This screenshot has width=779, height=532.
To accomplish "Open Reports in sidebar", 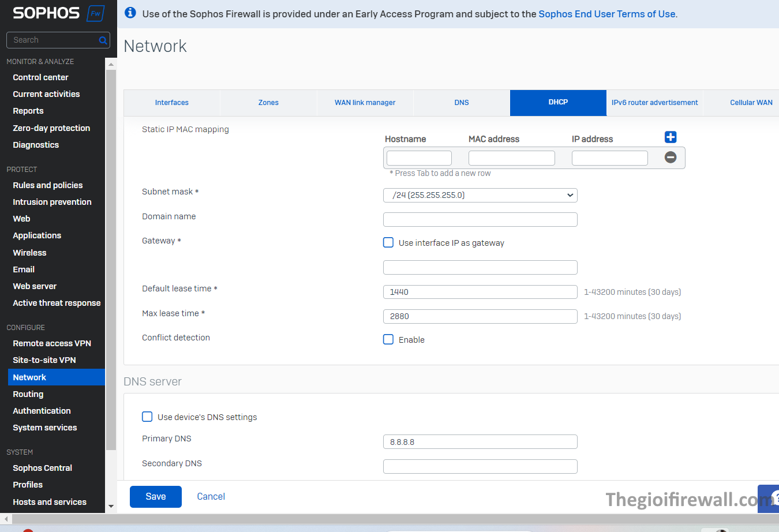I will click(28, 111).
